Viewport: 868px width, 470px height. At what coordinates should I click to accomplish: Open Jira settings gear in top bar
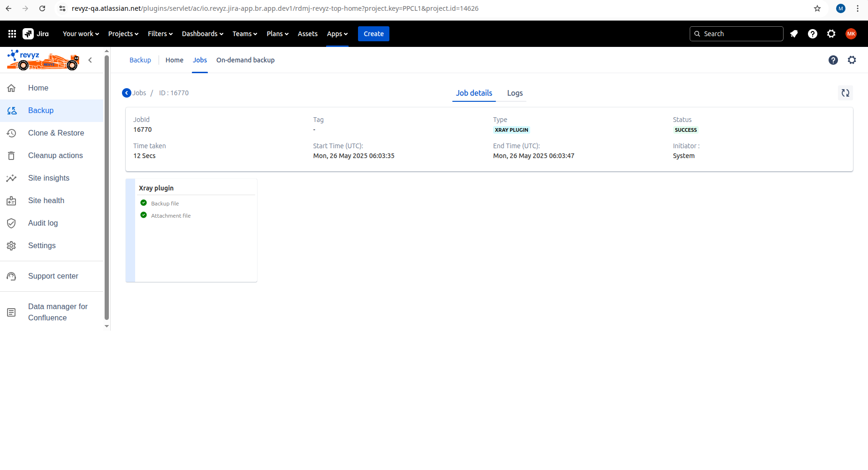point(831,34)
